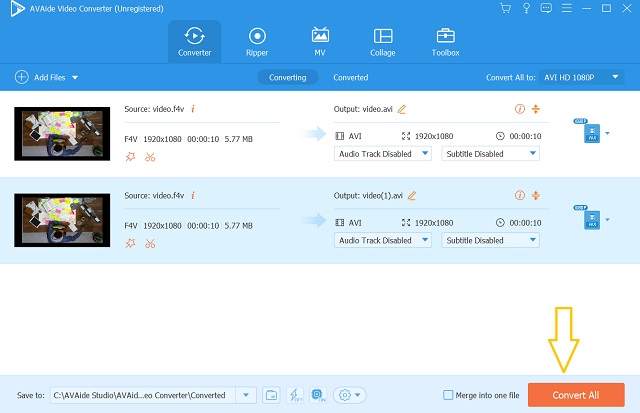Image resolution: width=640 pixels, height=413 pixels.
Task: Click the register key icon
Action: pyautogui.click(x=526, y=8)
